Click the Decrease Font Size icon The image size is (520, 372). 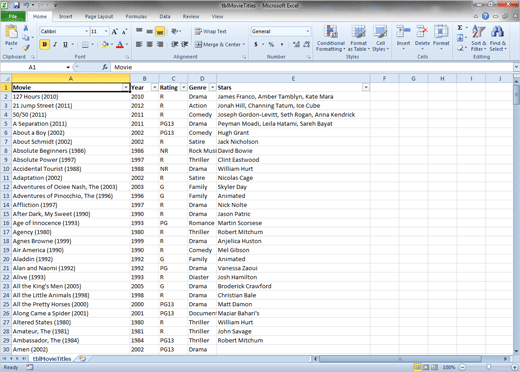pos(124,32)
